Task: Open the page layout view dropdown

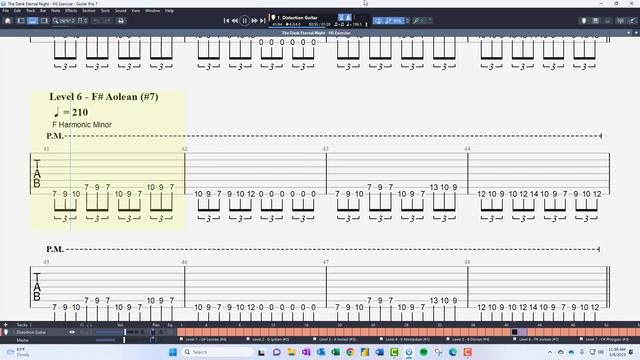Action: click(x=82, y=20)
